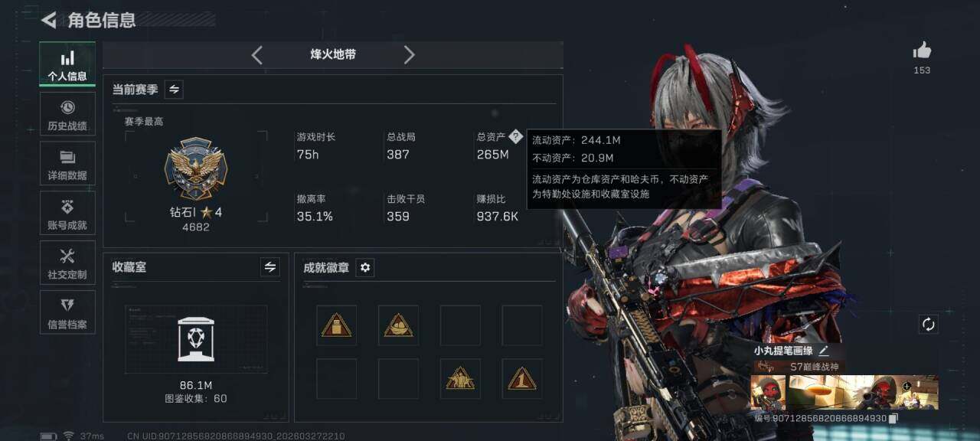Click the rotate character refresh icon
Viewport: 980px width, 441px height.
pyautogui.click(x=929, y=324)
